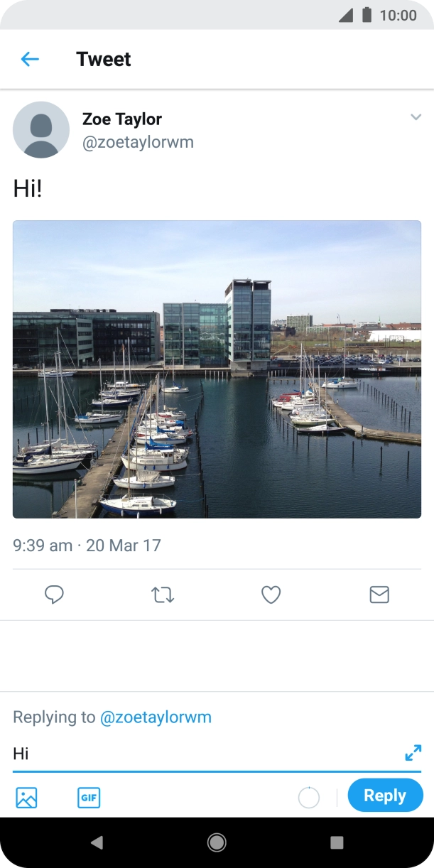
Task: Open the reply speech bubble icon
Action: click(54, 595)
